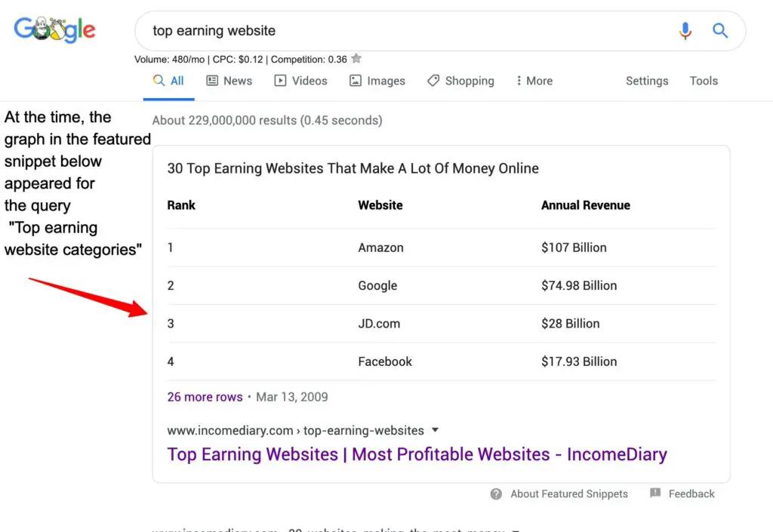Screen dimensions: 773x532
Task: Click the Feedback link text
Action: click(691, 494)
